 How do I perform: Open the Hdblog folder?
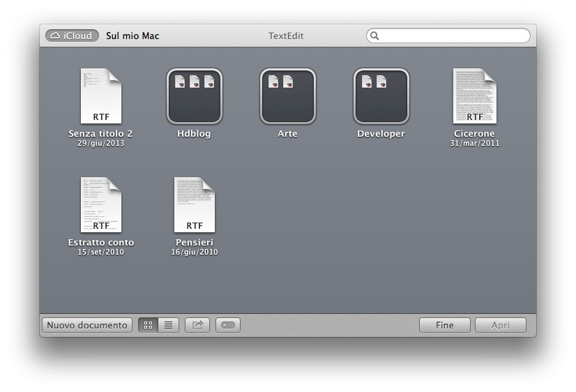click(194, 96)
